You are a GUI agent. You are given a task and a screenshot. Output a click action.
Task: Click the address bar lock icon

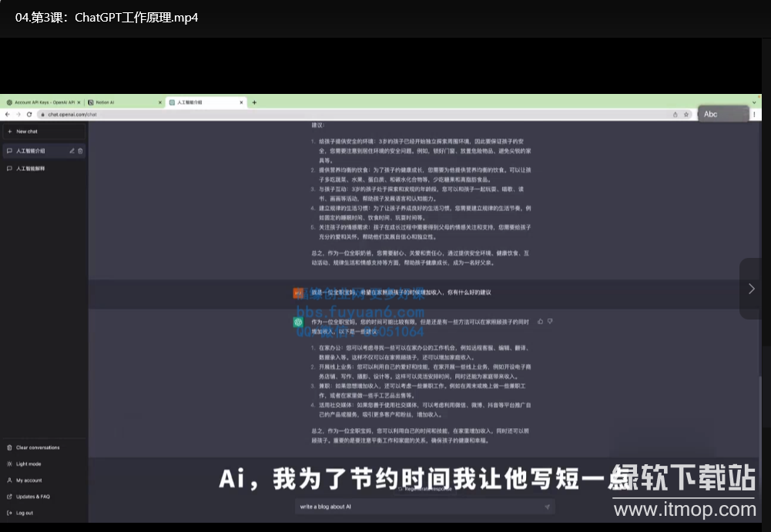tap(43, 115)
